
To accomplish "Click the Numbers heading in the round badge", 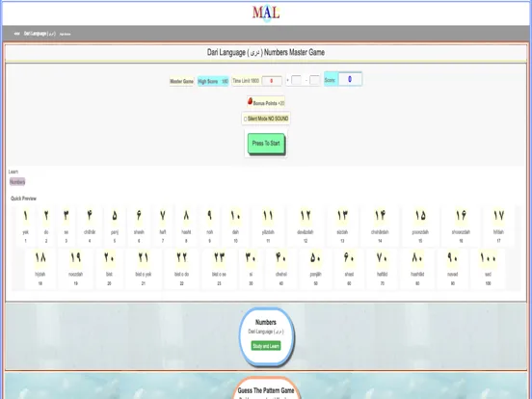I will [266, 322].
